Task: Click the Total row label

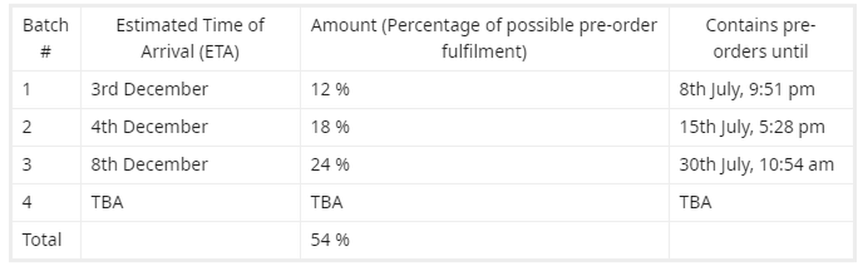Action: (x=46, y=240)
